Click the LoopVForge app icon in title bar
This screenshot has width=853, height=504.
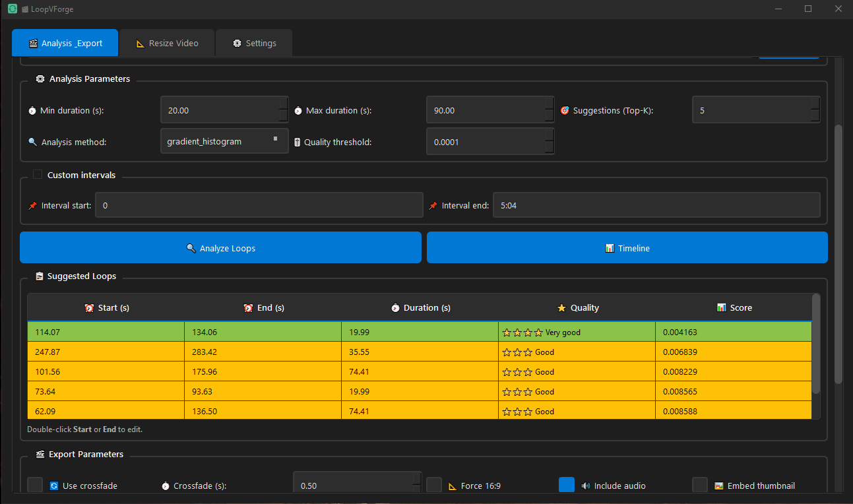coord(12,9)
